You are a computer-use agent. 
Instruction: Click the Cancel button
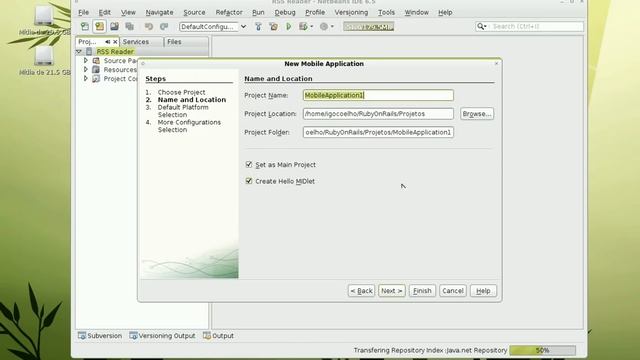[x=453, y=291]
